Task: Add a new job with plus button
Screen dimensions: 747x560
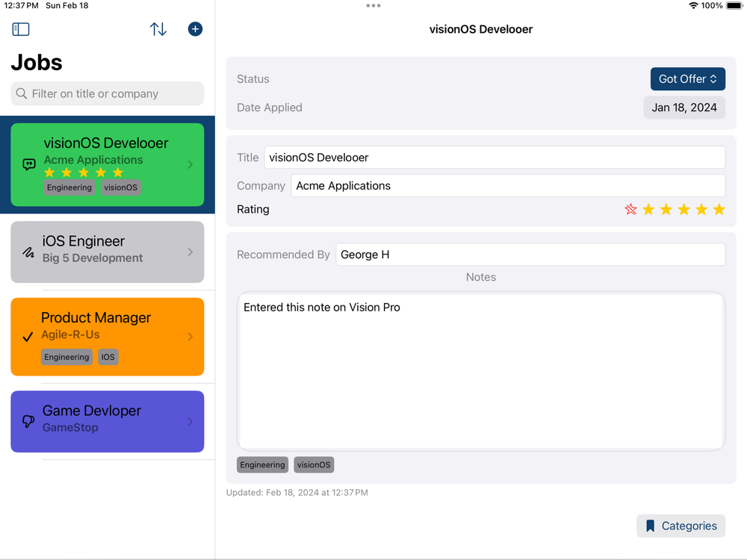Action: point(195,29)
